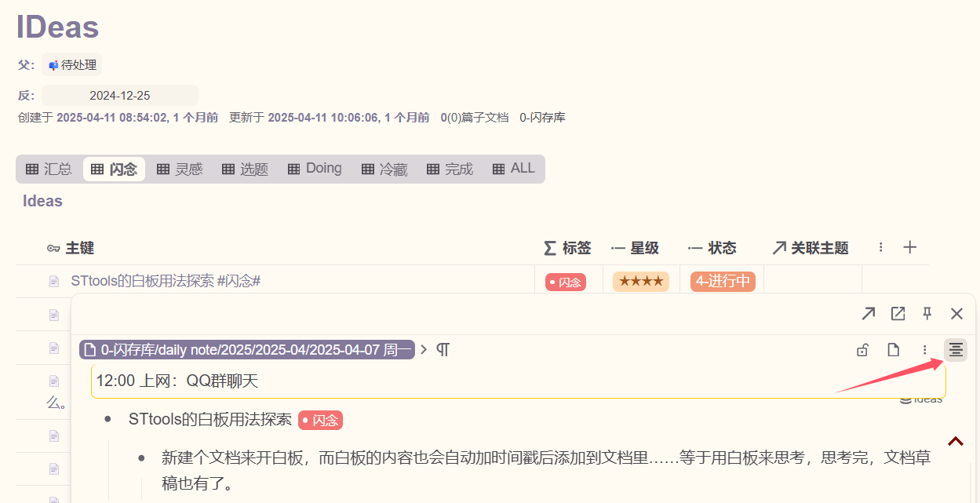The height and width of the screenshot is (503, 980).
Task: Click the Ideas database title
Action: pos(42,201)
